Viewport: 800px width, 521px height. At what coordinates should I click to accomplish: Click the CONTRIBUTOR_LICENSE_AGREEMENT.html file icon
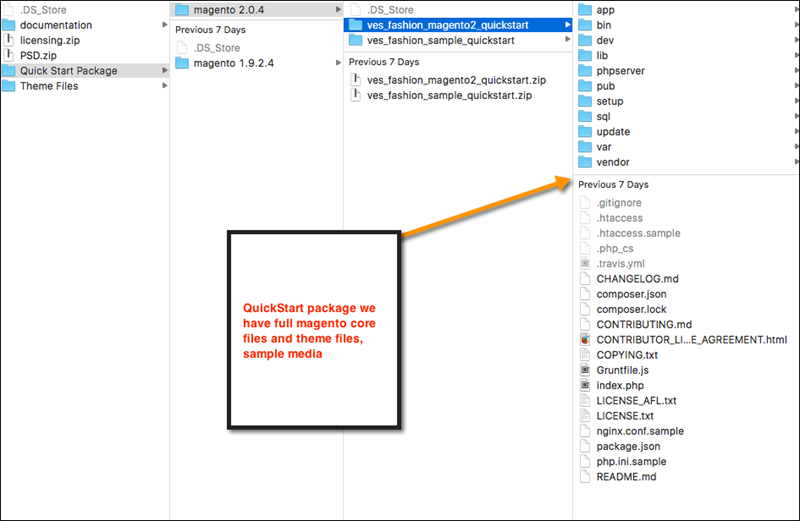(x=585, y=340)
